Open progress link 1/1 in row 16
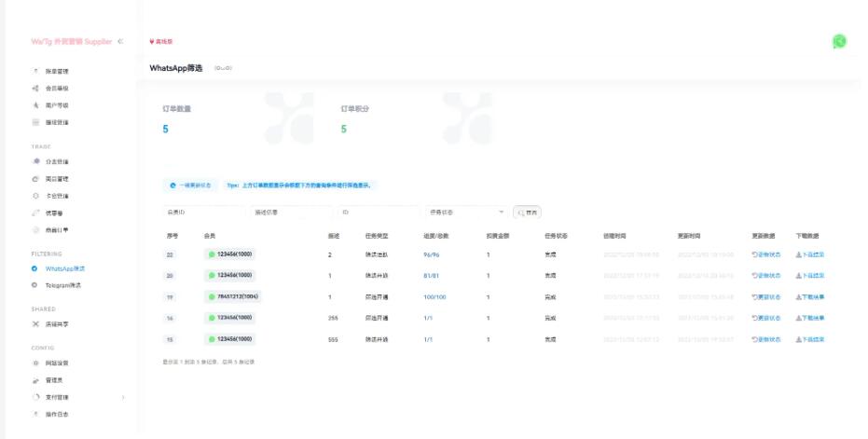868x439 pixels. pos(428,319)
